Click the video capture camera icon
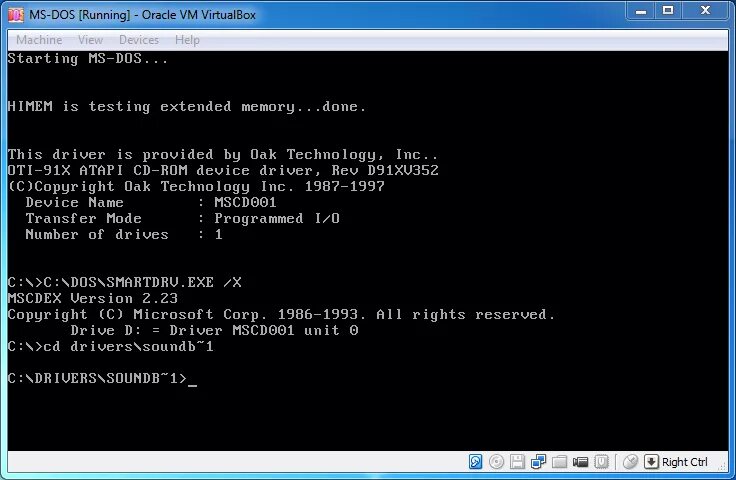This screenshot has height=480, width=736. (581, 462)
